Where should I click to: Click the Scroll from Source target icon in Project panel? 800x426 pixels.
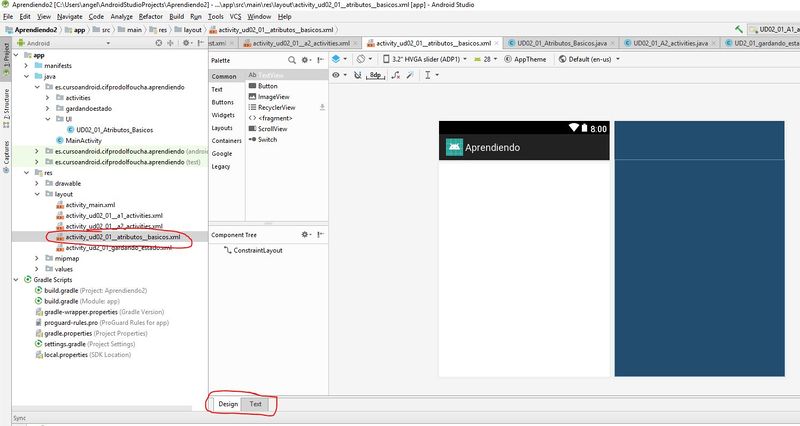pyautogui.click(x=159, y=43)
